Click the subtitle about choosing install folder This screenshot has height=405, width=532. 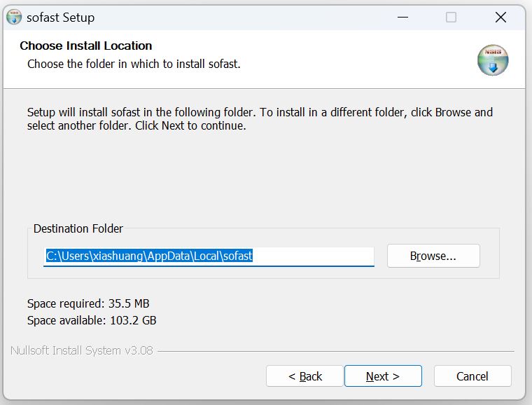[x=134, y=64]
